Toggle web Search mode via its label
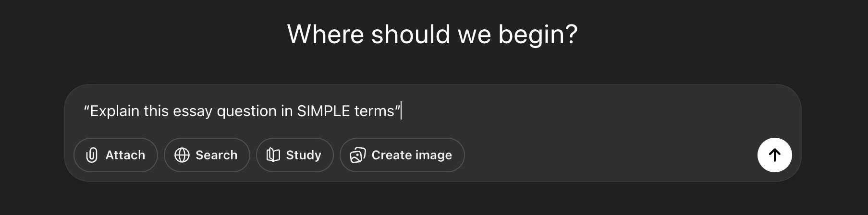Viewport: 868px width, 215px height. [x=216, y=155]
